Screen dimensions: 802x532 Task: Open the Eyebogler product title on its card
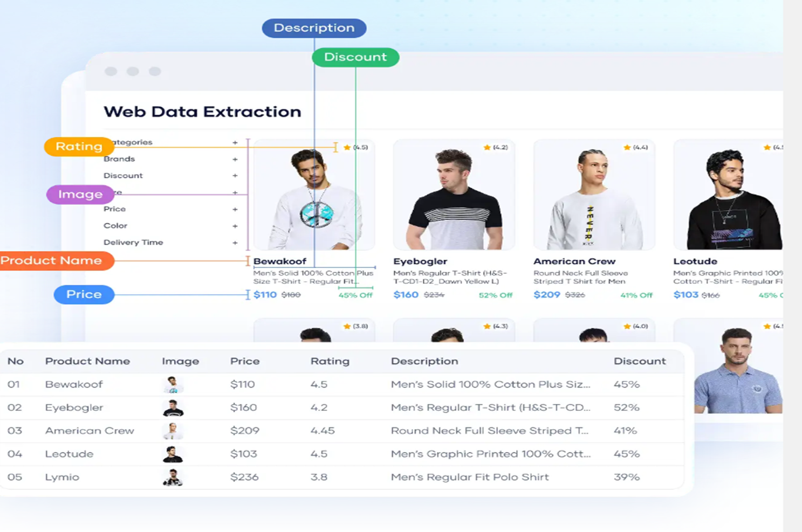click(420, 261)
